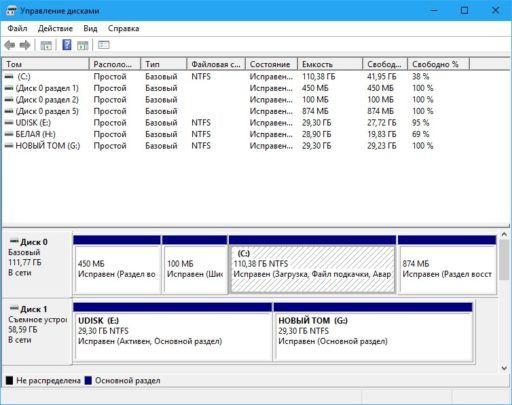Screen dimensions: 512x405
Task: Sort by the Том column header
Action: click(x=46, y=64)
